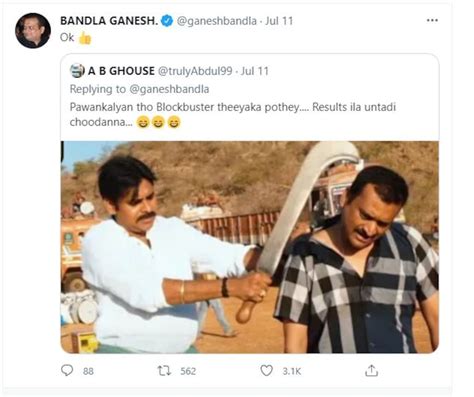Open the quoted tweet's Jul 11 timestamp
Image resolution: width=474 pixels, height=397 pixels.
point(255,71)
